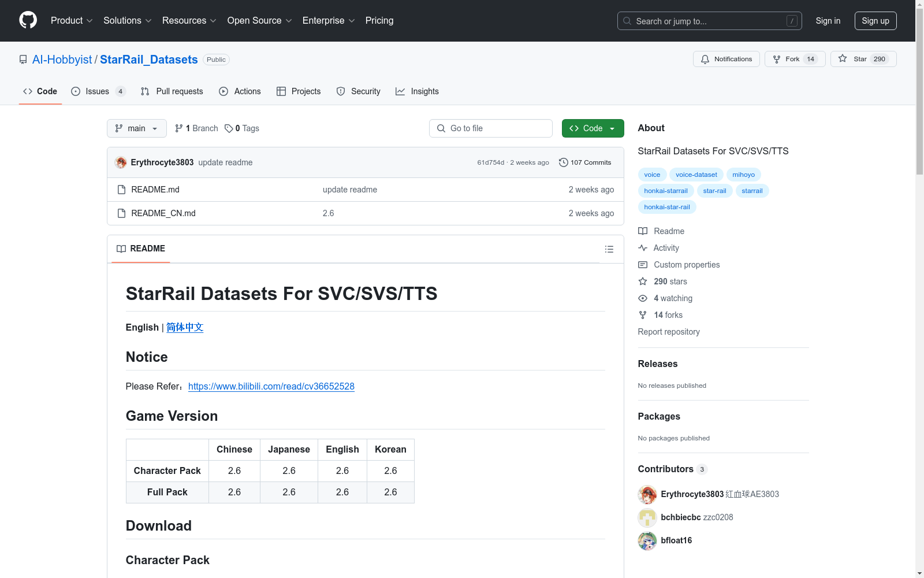Open the README.md file
924x578 pixels.
(x=155, y=190)
